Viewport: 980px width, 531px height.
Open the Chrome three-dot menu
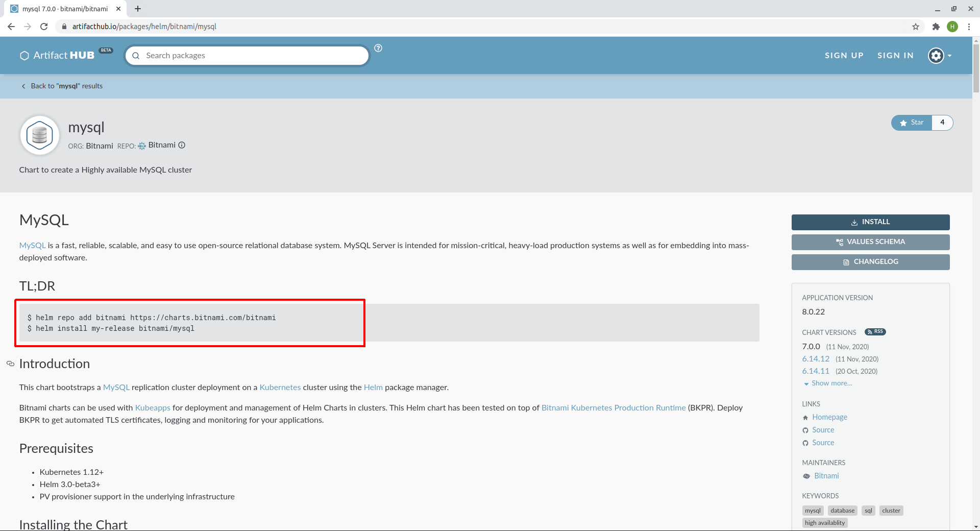(x=969, y=27)
